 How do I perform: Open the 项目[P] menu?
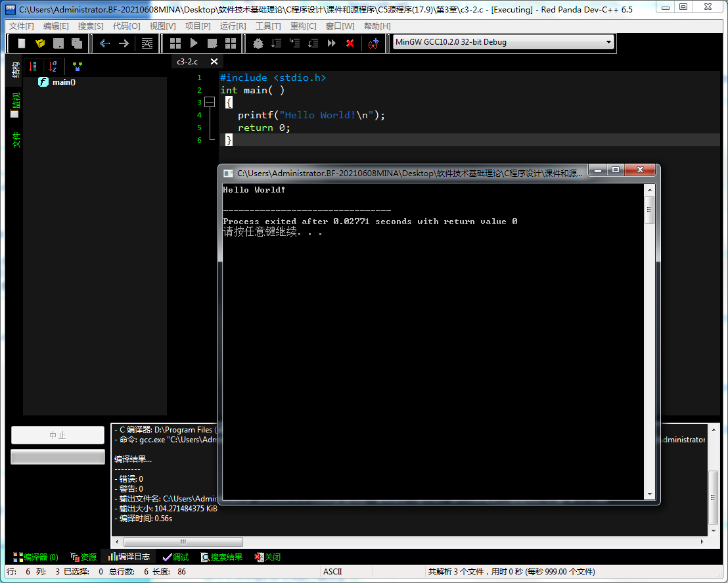[198, 26]
